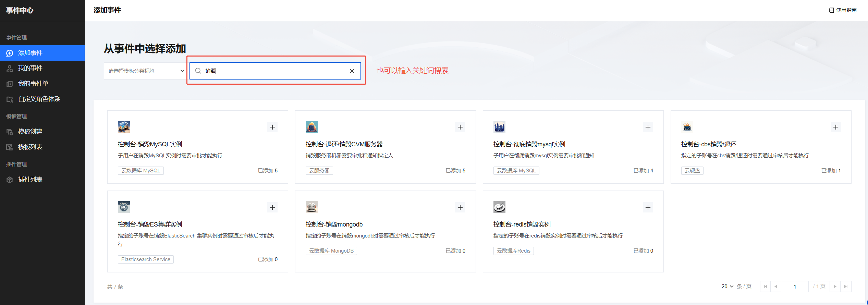
Task: Go to the previous results page
Action: point(776,286)
